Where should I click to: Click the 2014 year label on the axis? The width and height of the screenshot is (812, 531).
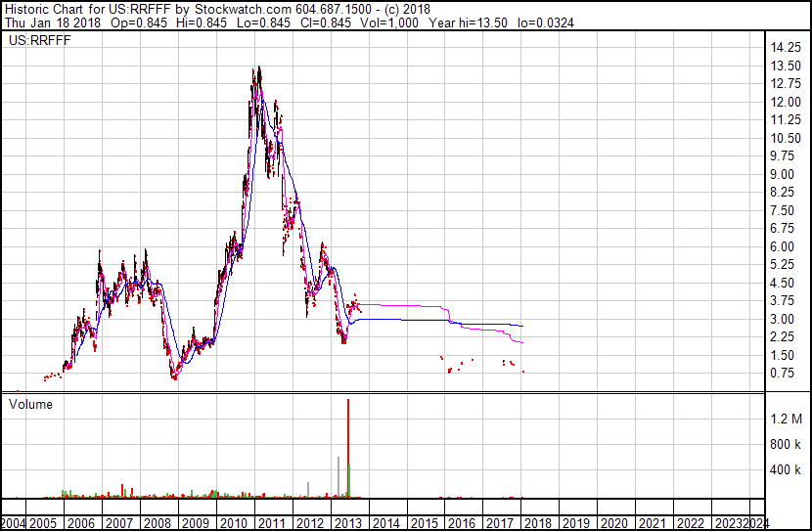coord(385,523)
